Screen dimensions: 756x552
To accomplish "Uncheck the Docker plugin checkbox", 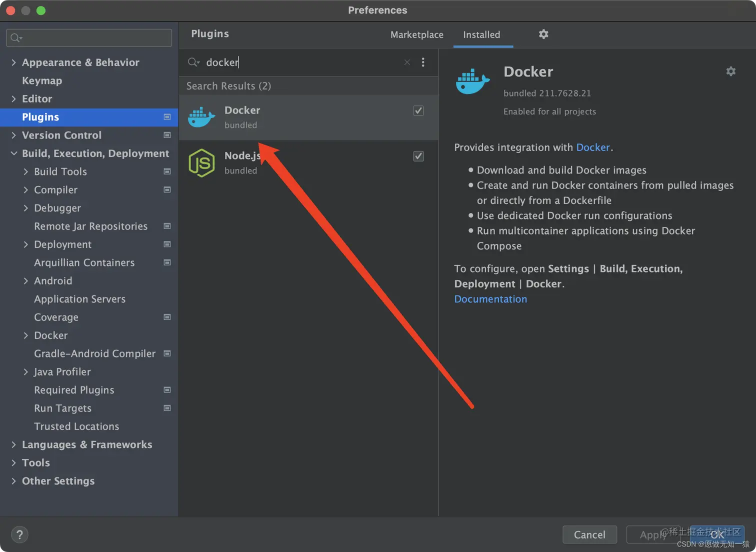I will click(x=418, y=110).
